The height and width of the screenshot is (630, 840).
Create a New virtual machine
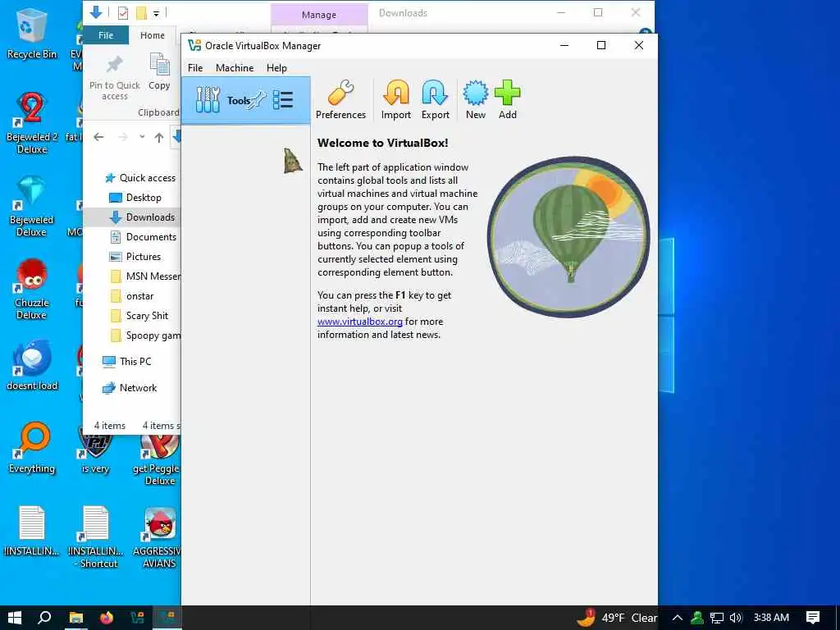click(x=475, y=99)
